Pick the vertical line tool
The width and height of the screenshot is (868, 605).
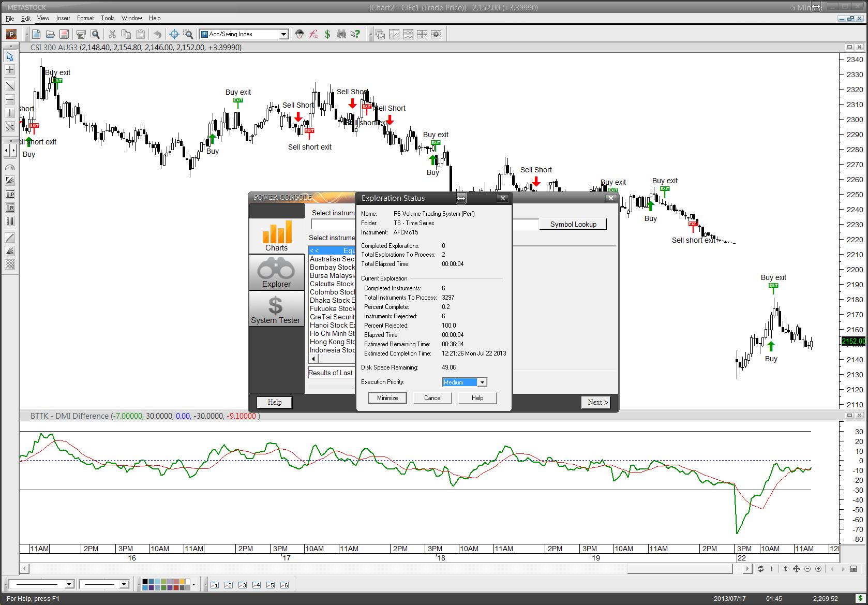pyautogui.click(x=10, y=113)
